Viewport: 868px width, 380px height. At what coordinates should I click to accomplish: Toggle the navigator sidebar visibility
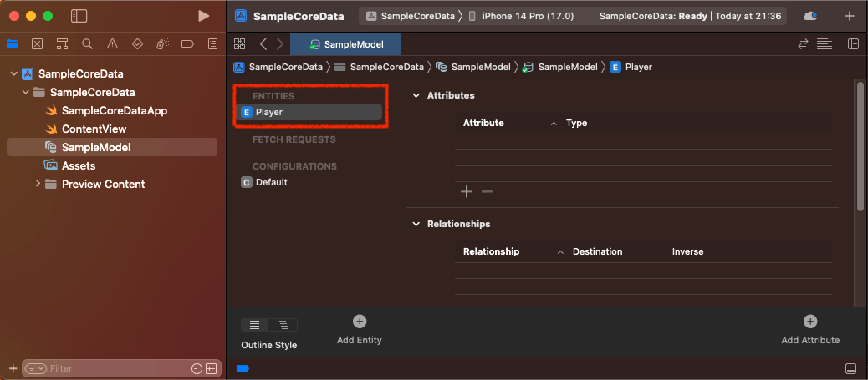click(79, 16)
